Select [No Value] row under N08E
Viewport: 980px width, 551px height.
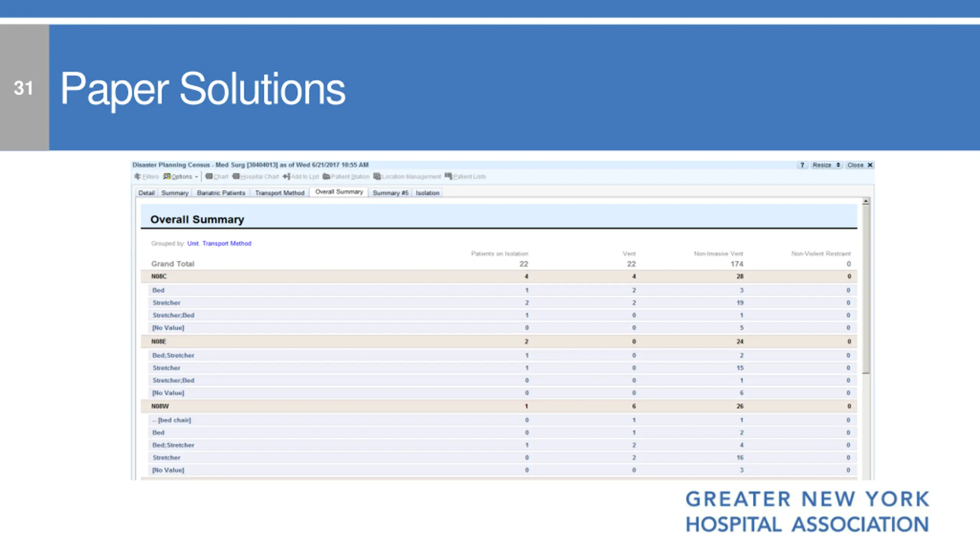503,393
